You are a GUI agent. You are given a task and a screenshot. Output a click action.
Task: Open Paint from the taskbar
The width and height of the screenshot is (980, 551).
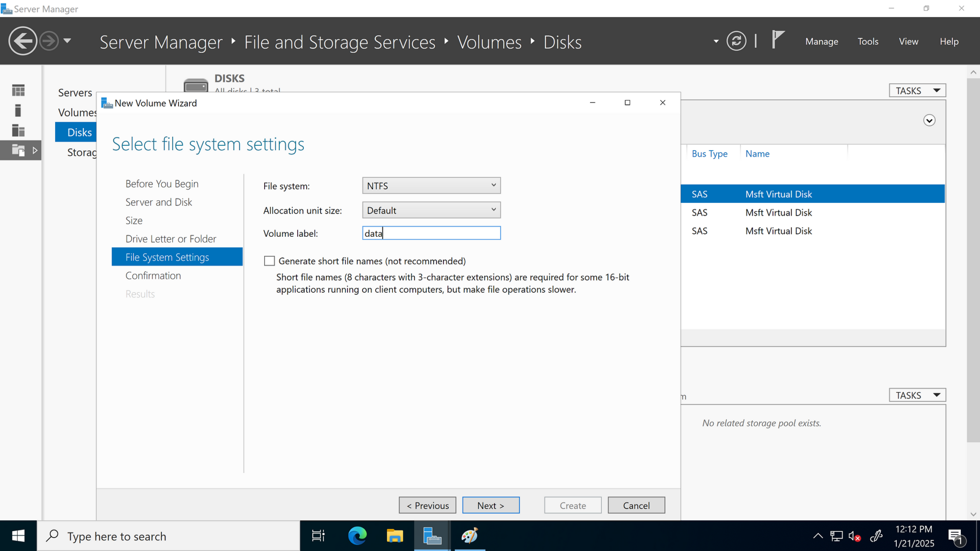469,536
